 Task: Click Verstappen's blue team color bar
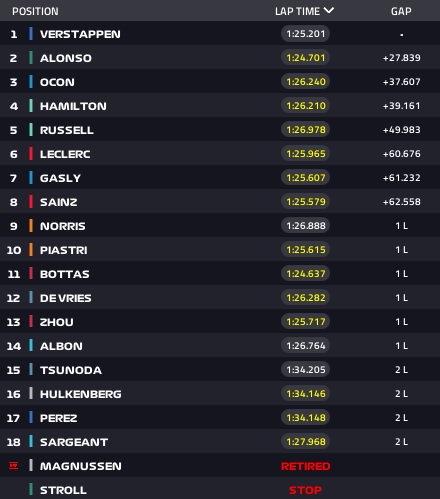(31, 34)
